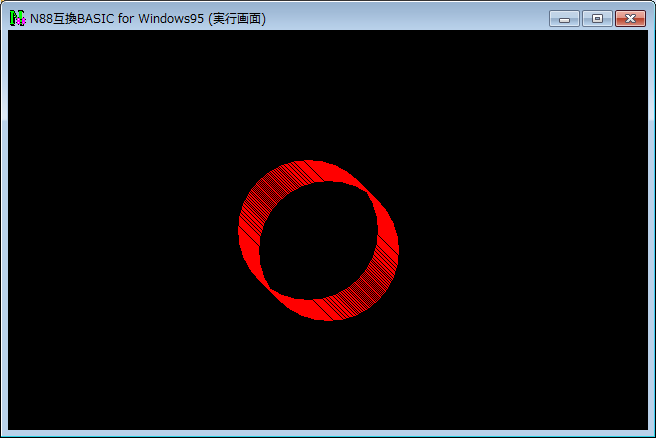
Task: Click the N88 BASIC application icon in title bar
Action: (x=17, y=18)
